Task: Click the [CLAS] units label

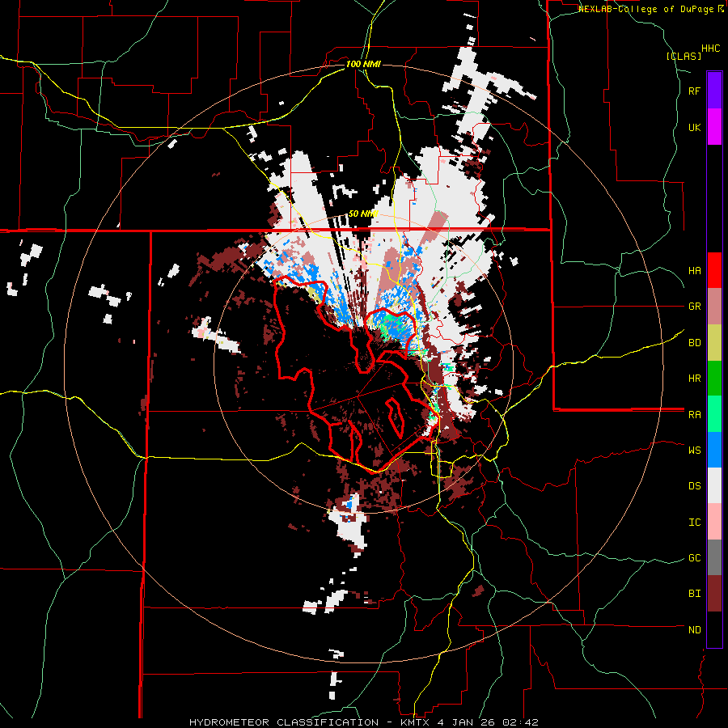Action: [684, 56]
